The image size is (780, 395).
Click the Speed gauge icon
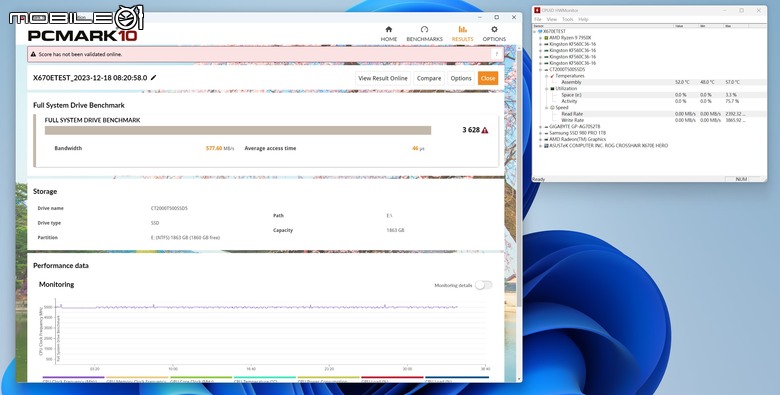(x=552, y=107)
